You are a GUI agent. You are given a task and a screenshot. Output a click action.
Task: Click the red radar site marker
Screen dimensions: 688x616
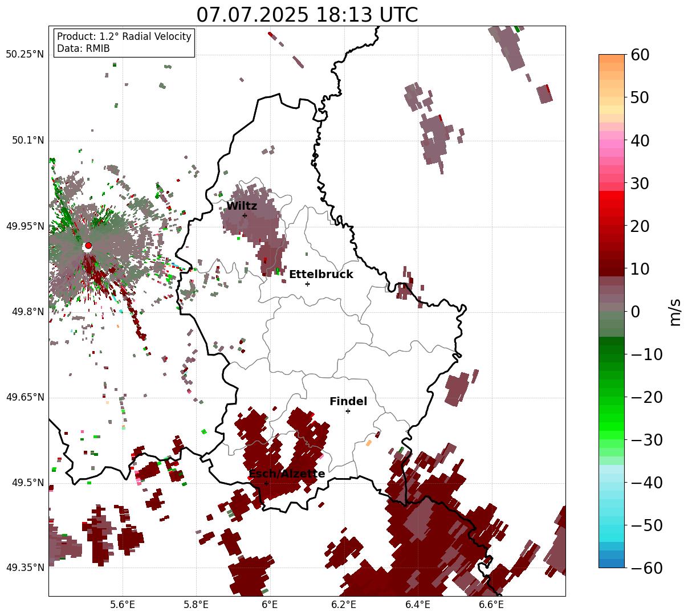pos(88,246)
